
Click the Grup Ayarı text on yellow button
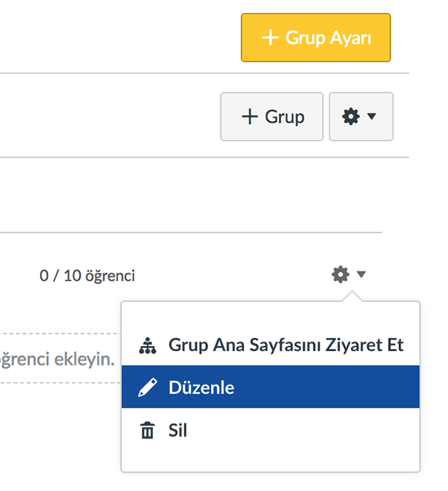click(328, 38)
